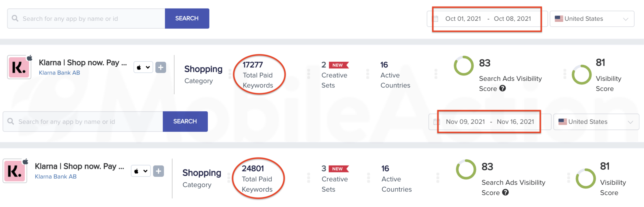Image resolution: width=644 pixels, height=207 pixels.
Task: Open top United States country dropdown
Action: point(592,19)
